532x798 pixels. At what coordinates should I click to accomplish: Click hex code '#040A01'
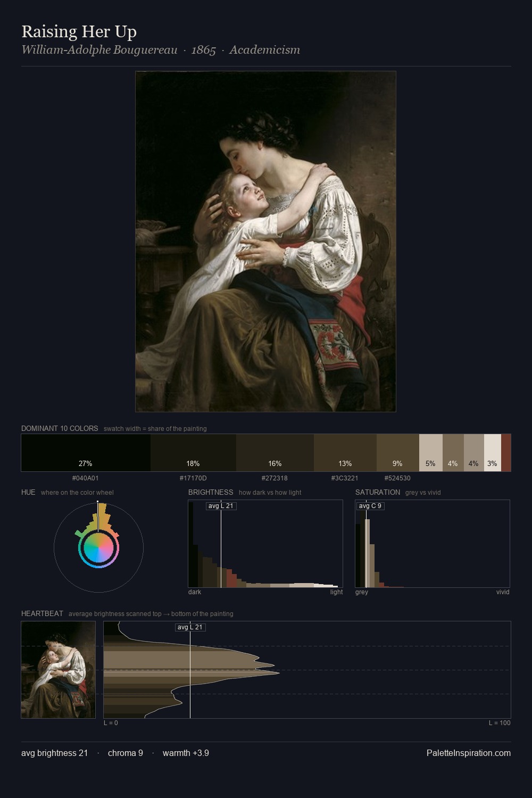(x=86, y=478)
